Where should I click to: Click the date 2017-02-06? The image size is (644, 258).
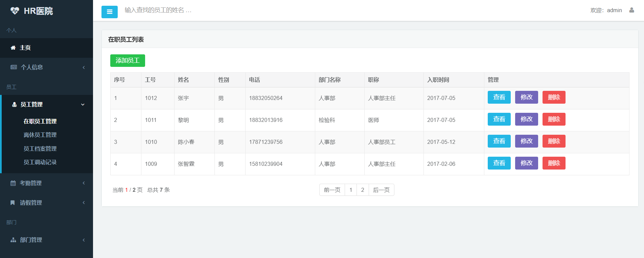click(x=441, y=164)
